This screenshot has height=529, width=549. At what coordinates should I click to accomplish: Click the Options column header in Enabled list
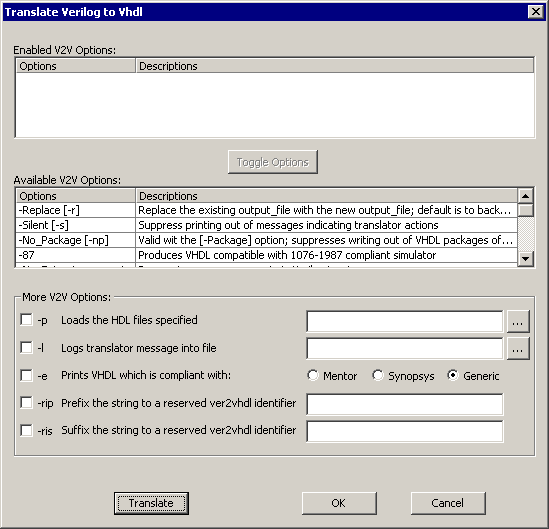pos(76,66)
